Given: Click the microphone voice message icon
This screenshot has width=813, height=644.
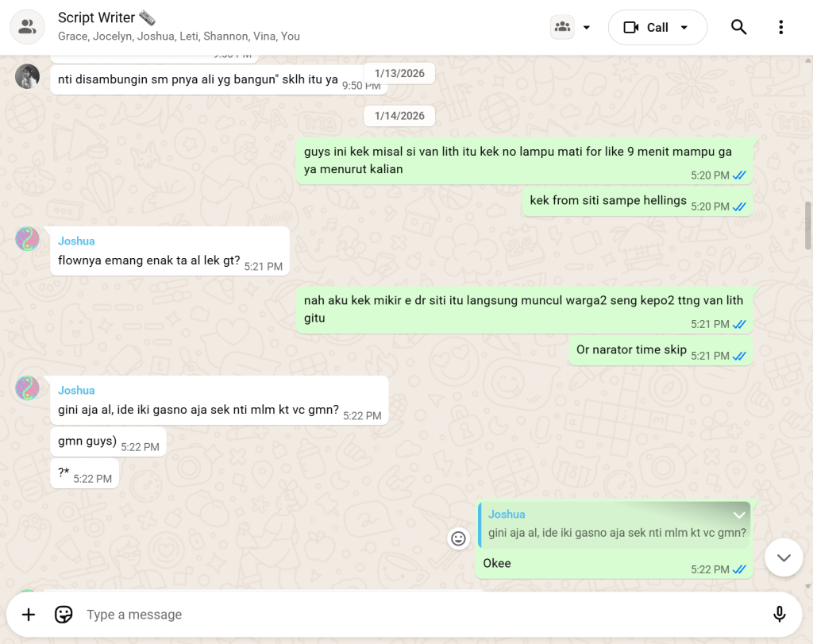Looking at the screenshot, I should (779, 615).
